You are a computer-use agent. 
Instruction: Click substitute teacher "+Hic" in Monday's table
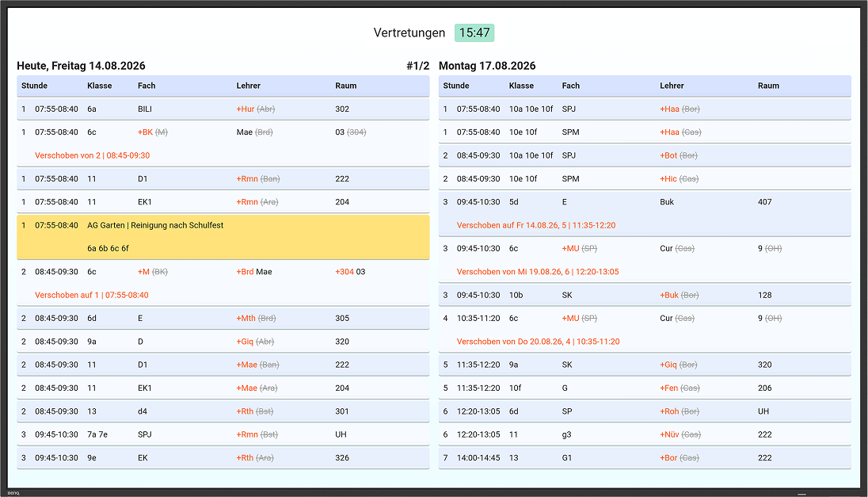tap(668, 179)
